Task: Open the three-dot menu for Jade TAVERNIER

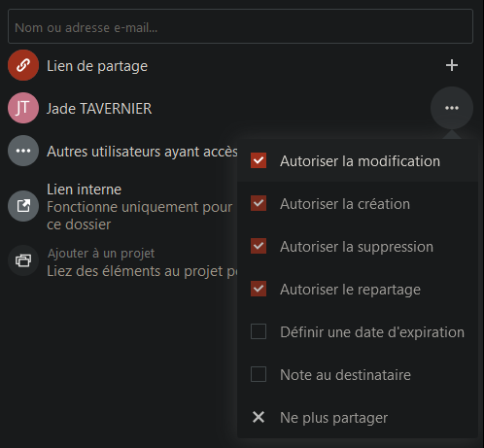Action: click(452, 108)
